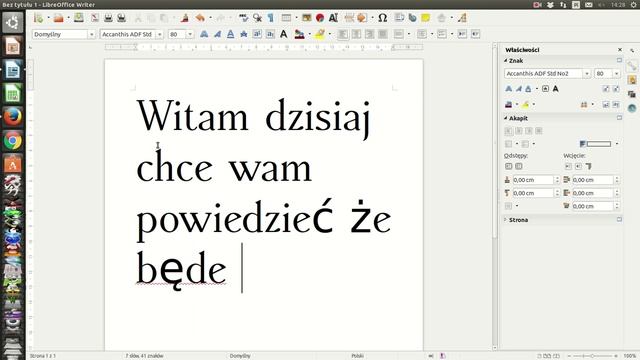Toggle formatting marks pilcrow icon
The height and width of the screenshot is (360, 640).
tap(271, 18)
